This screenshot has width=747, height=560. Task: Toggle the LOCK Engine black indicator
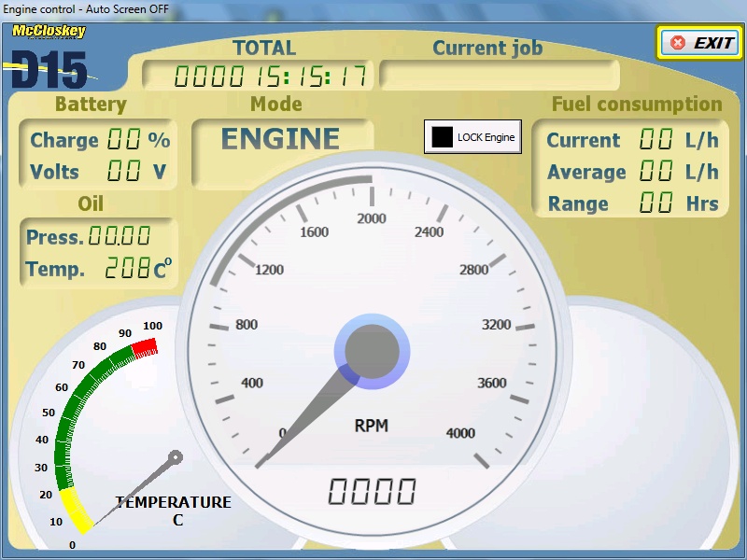pyautogui.click(x=442, y=137)
